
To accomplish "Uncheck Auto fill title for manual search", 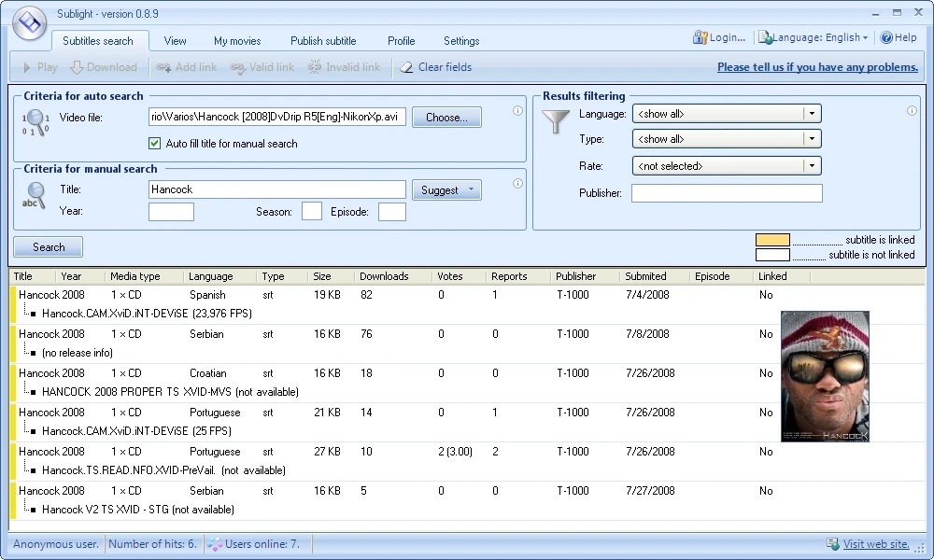I will [155, 144].
